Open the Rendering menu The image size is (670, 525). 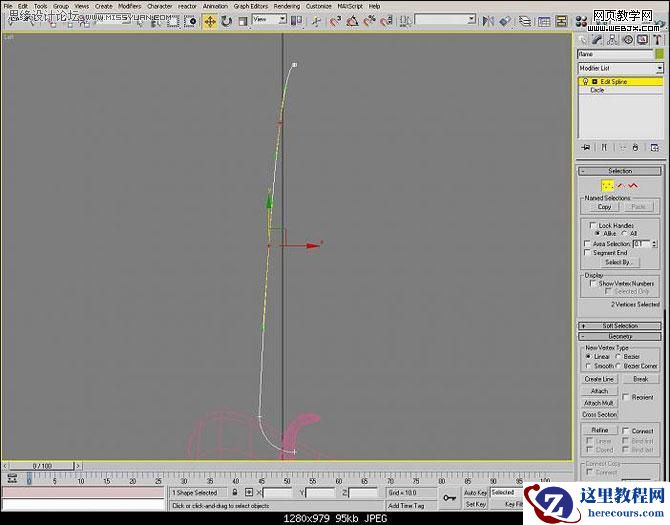click(x=287, y=6)
